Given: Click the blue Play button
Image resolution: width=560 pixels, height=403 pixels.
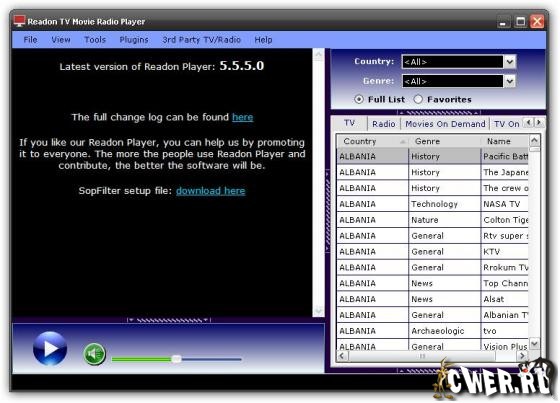Looking at the screenshot, I should [x=50, y=349].
